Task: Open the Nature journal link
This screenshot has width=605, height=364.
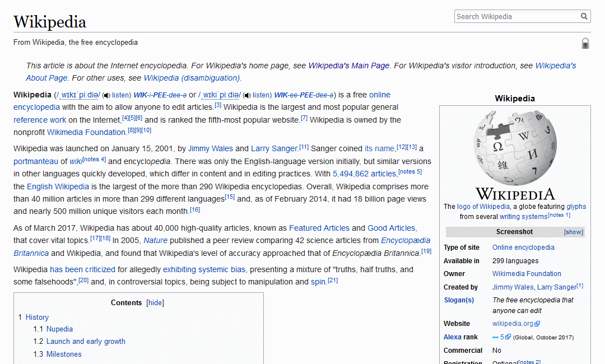Action: (x=156, y=241)
